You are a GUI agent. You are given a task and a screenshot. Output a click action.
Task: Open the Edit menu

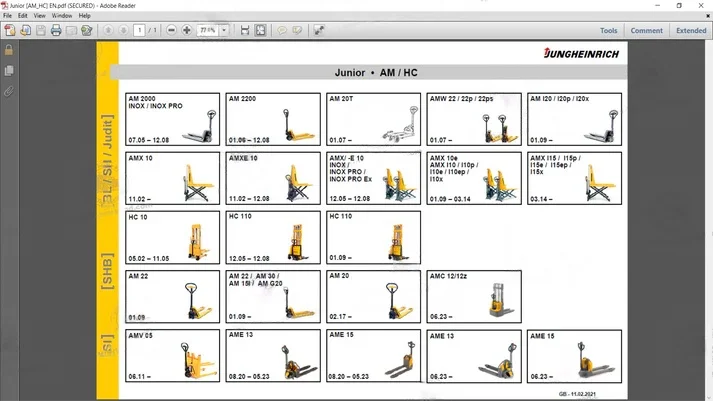[x=23, y=15]
